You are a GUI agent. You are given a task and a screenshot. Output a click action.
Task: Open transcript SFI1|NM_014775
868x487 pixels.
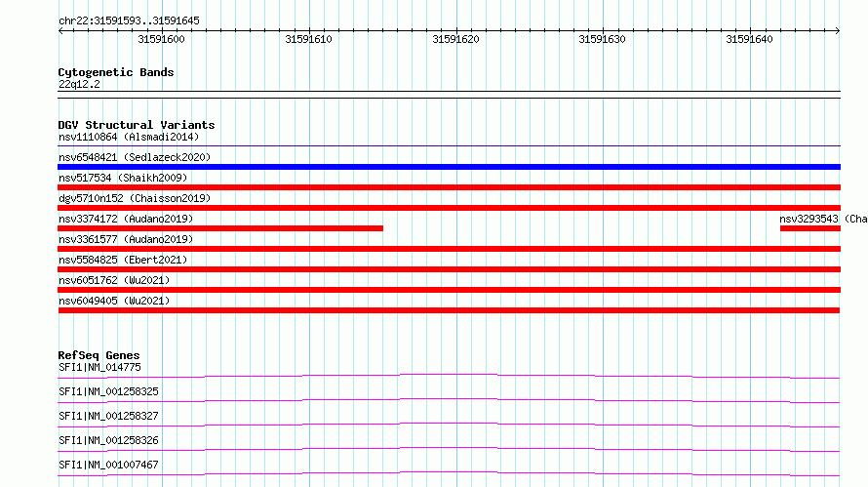99,367
